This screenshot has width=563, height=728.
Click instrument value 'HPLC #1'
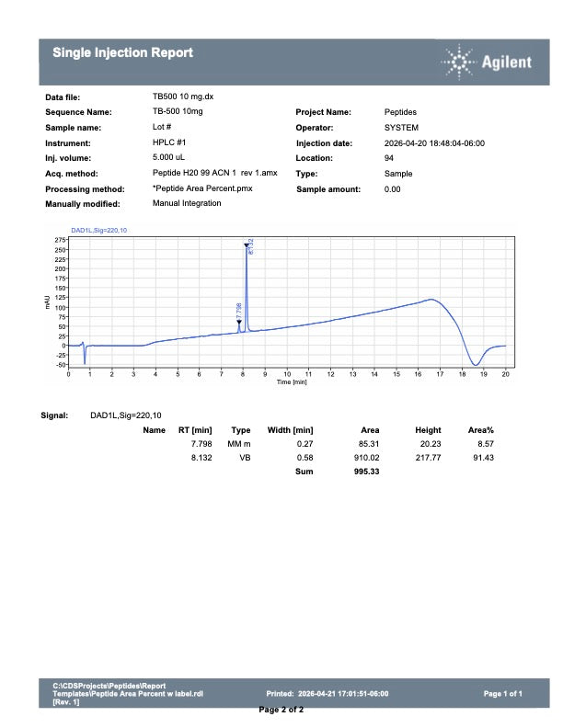tap(169, 142)
